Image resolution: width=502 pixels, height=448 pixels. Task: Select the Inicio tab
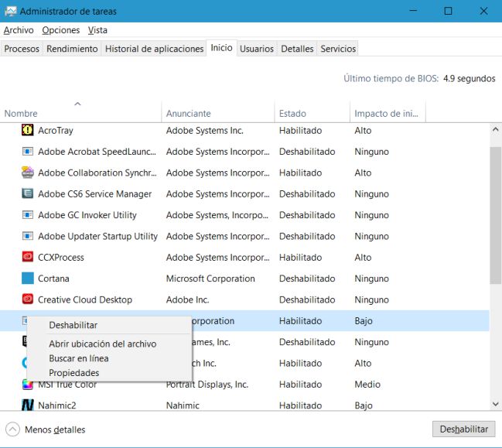(x=221, y=48)
